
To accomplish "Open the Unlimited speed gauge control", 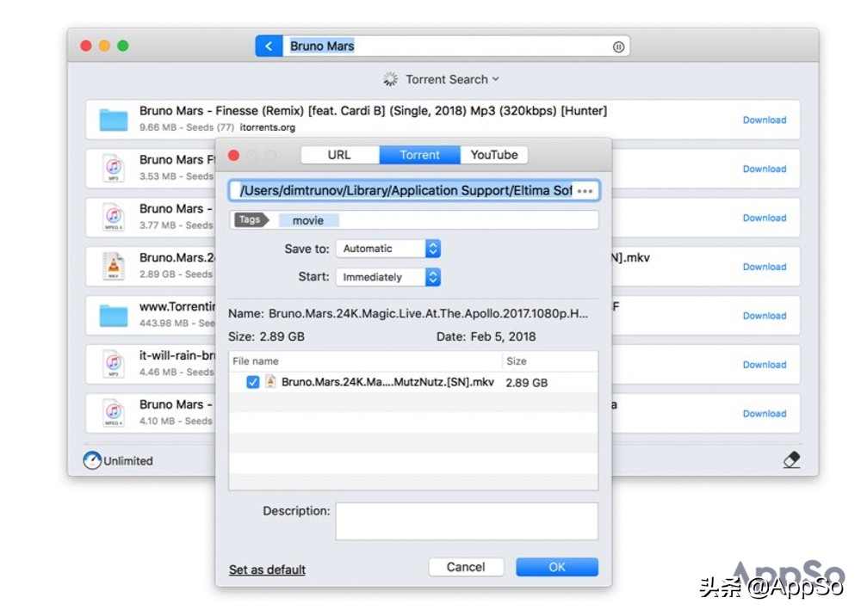I will [92, 461].
